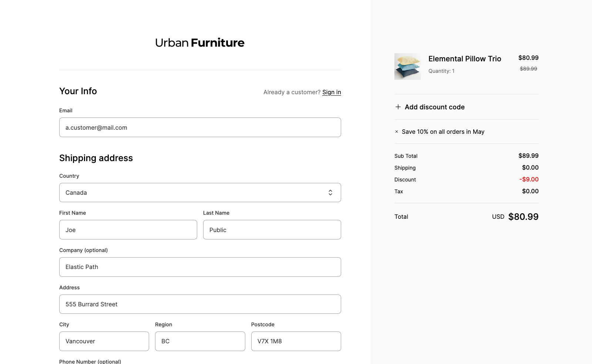Screen dimensions: 592x364
Task: Click the Sign in link
Action: [x=332, y=92]
